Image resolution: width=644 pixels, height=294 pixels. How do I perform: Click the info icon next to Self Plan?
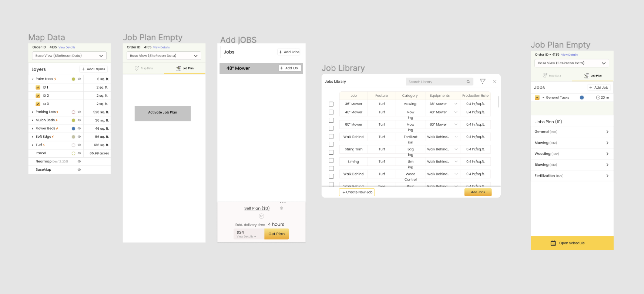[x=282, y=208]
